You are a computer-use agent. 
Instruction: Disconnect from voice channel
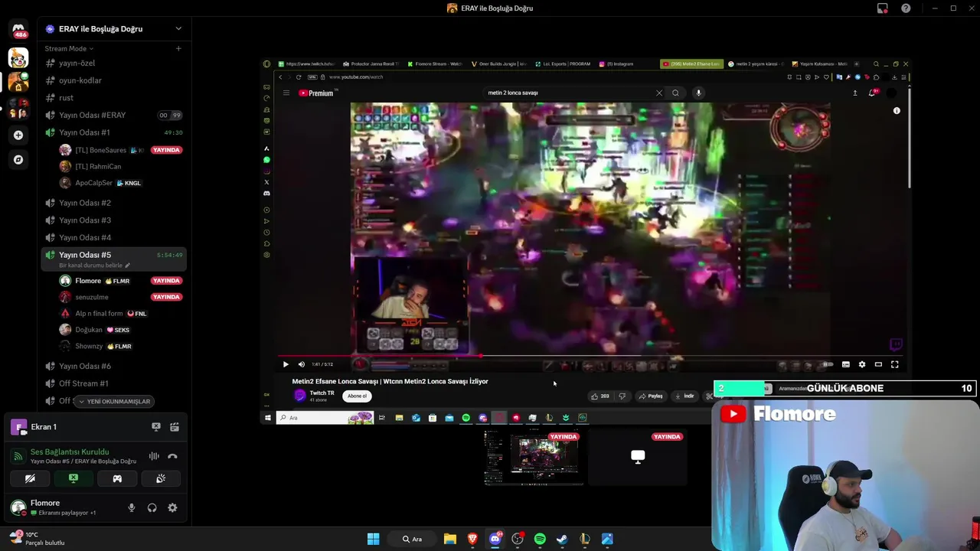click(172, 456)
